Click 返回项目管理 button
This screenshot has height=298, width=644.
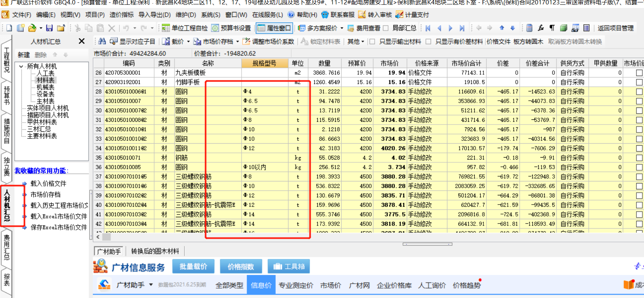616,28
